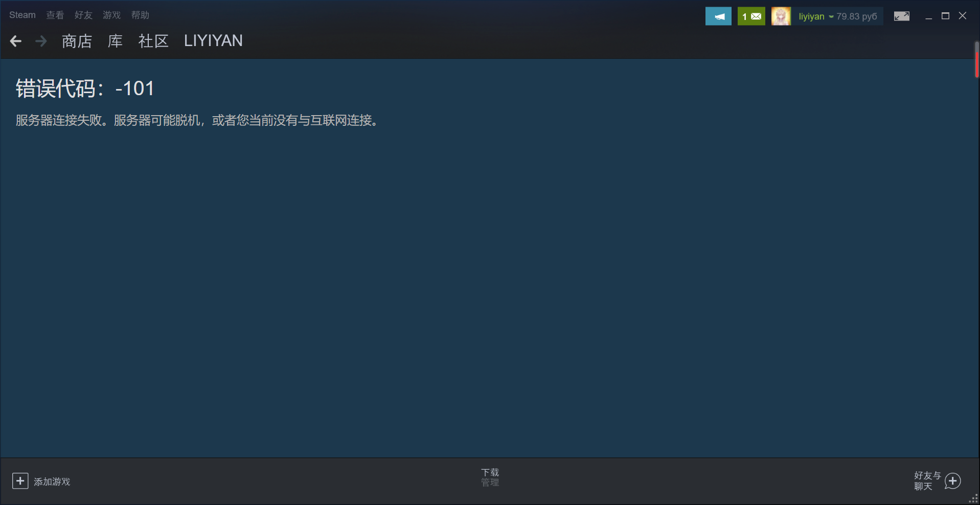Click the forward navigation arrow
This screenshot has height=505, width=980.
(x=41, y=41)
